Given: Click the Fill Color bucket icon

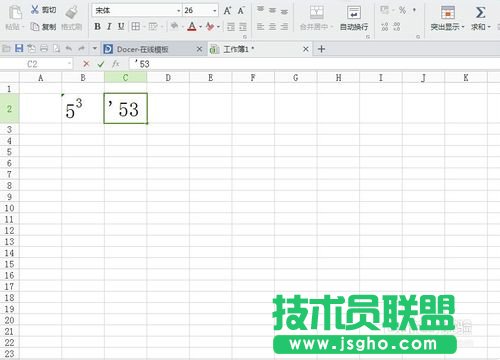Looking at the screenshot, I should point(174,26).
